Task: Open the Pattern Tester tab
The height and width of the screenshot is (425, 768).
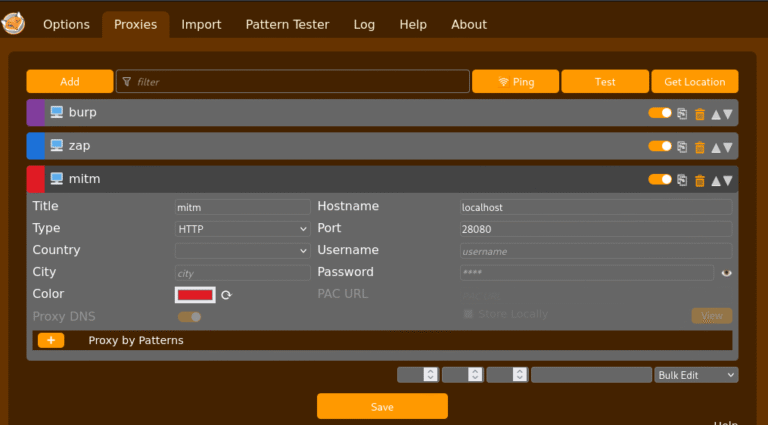Action: (288, 24)
